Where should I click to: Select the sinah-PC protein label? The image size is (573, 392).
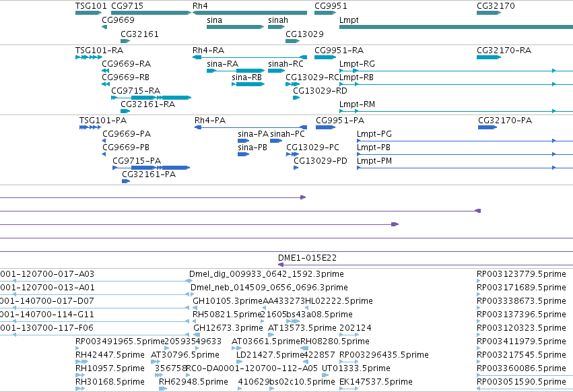coord(288,134)
